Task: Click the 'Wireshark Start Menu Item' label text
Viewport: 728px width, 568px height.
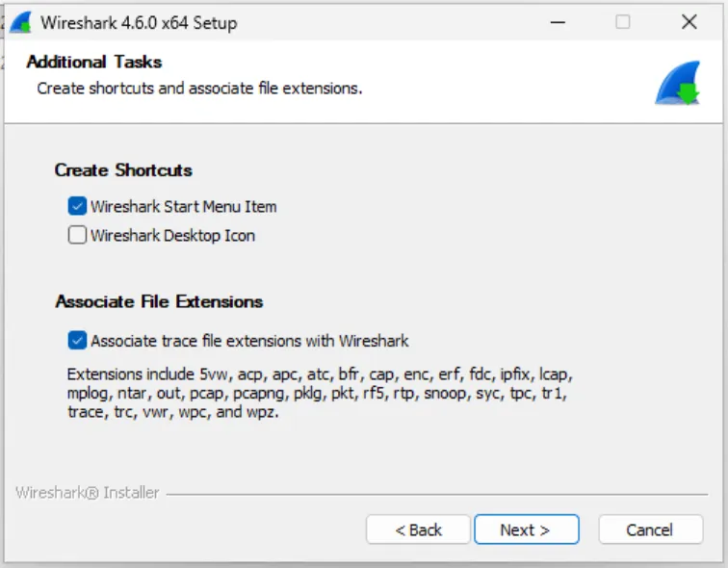Action: tap(183, 206)
